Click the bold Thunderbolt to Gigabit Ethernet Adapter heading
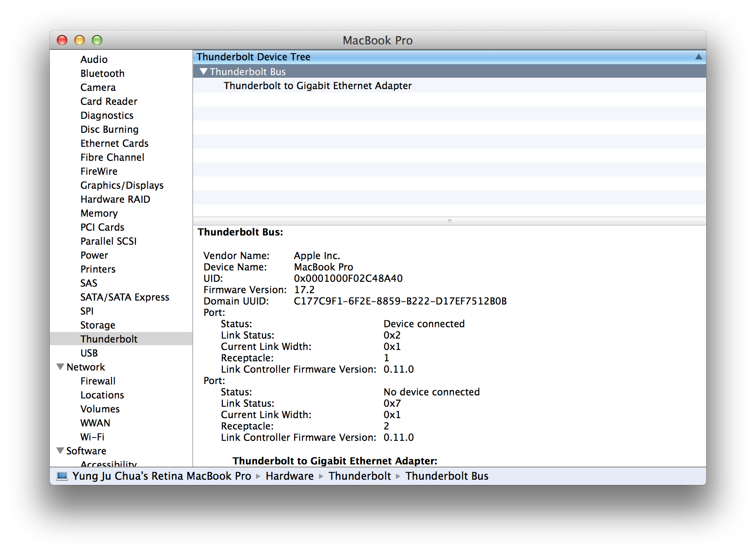The height and width of the screenshot is (554, 756). [335, 461]
